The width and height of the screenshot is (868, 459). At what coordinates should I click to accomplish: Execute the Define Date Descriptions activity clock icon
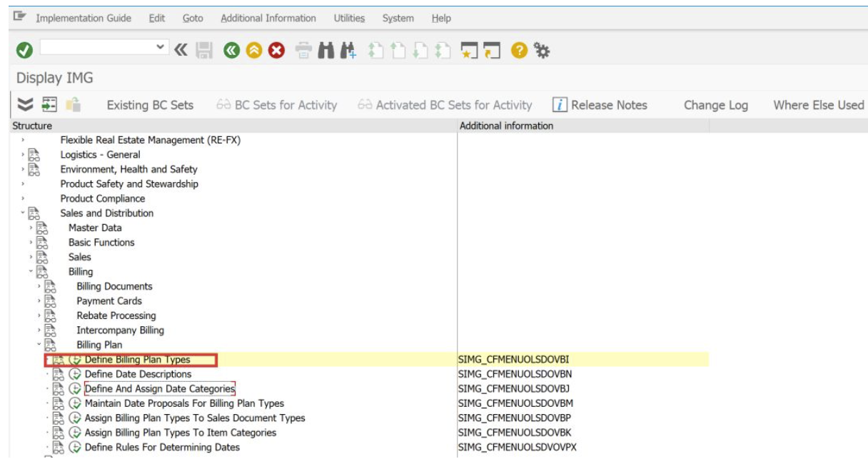(x=75, y=374)
